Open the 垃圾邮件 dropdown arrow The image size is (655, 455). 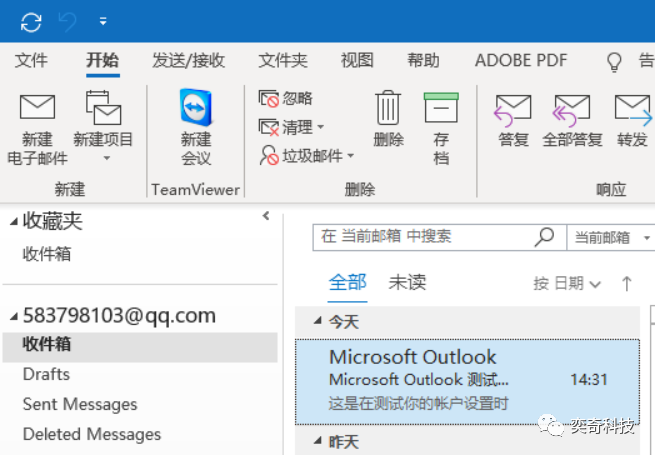tap(350, 156)
